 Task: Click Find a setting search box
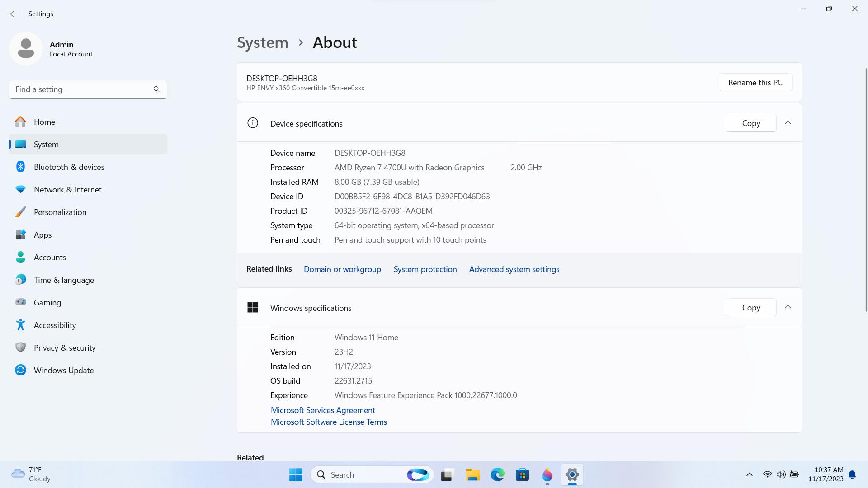[x=88, y=89]
